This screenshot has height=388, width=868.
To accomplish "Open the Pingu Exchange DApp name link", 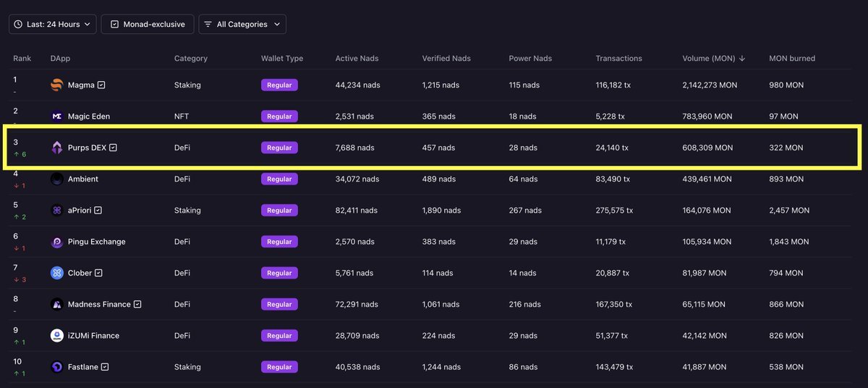I will (97, 242).
